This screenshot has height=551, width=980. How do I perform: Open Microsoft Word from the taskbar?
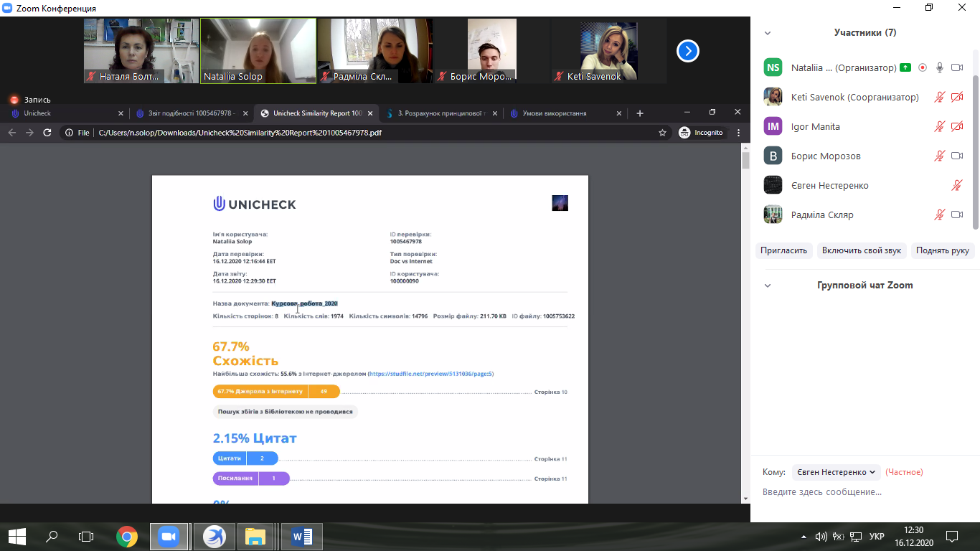(302, 536)
